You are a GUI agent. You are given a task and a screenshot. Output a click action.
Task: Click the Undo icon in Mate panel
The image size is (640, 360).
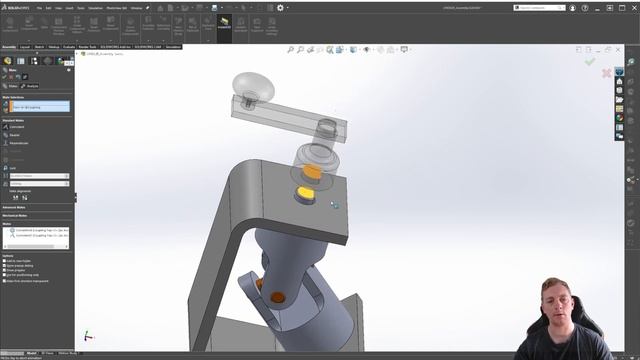pos(18,77)
